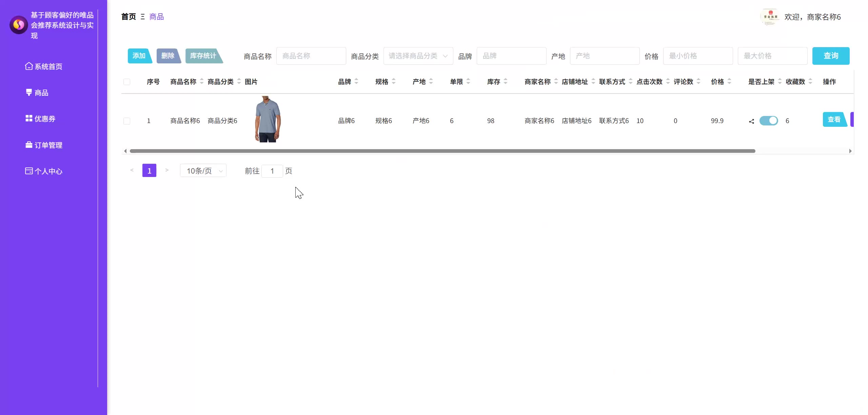Viewport: 868px width, 415px height.
Task: Click the 个人中心 card icon
Action: click(29, 171)
